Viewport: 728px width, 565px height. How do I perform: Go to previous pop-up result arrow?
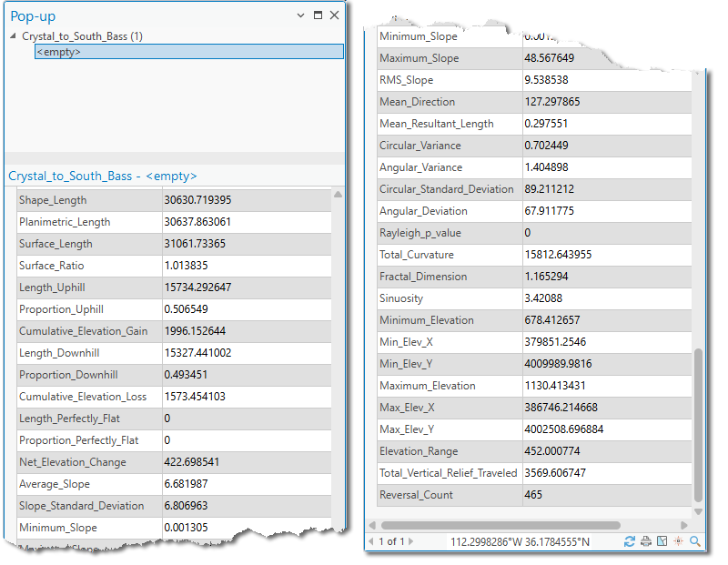point(370,541)
